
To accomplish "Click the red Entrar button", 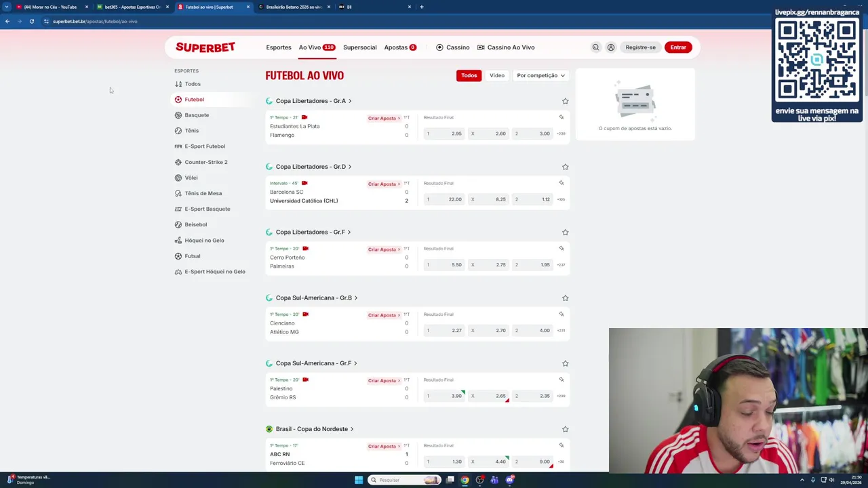I will coord(678,47).
